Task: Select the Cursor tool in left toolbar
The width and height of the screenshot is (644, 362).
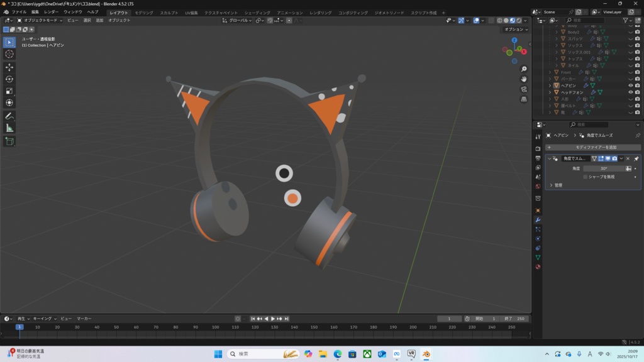Action: [9, 54]
